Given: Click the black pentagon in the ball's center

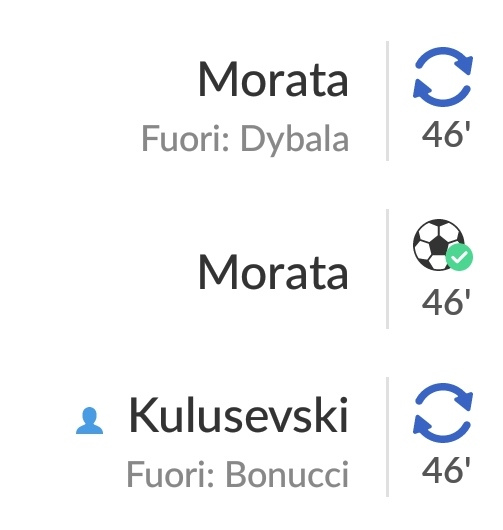Looking at the screenshot, I should click(438, 245).
